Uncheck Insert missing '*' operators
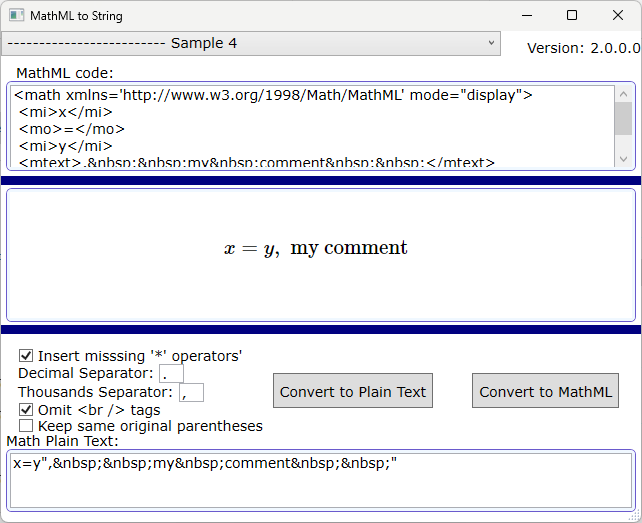This screenshot has height=523, width=642. 26,356
